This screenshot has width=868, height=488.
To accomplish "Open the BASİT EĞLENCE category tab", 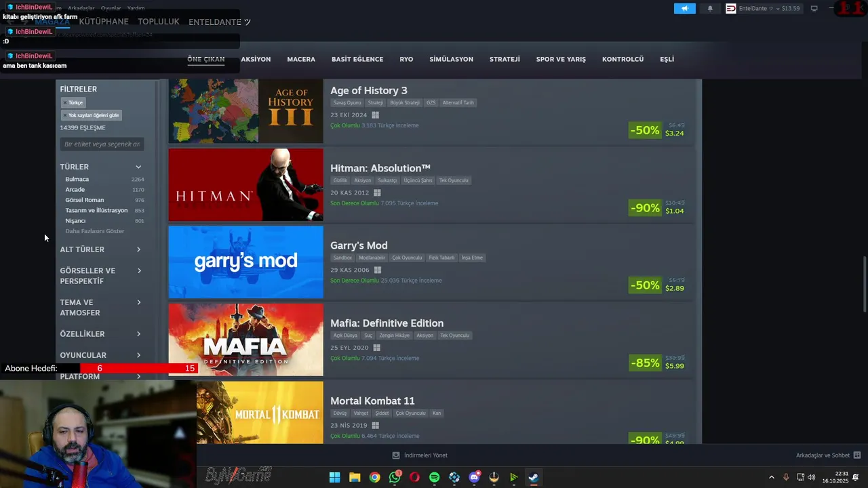I will point(357,59).
